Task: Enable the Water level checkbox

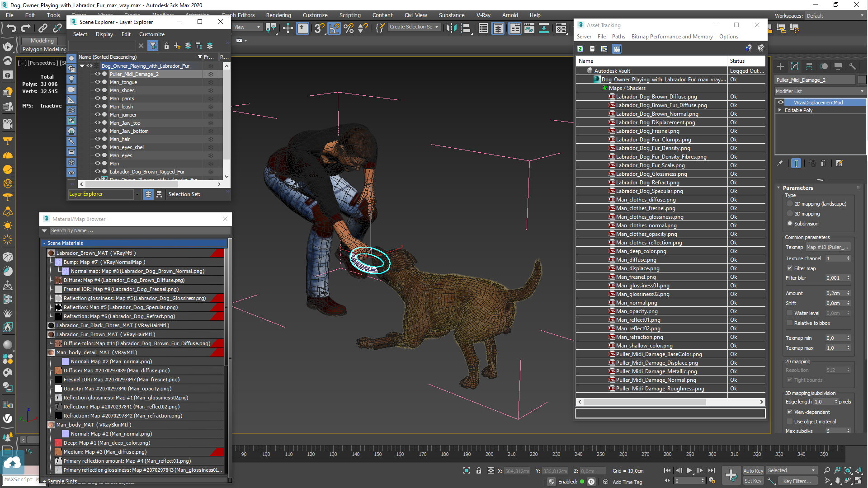Action: tap(790, 313)
